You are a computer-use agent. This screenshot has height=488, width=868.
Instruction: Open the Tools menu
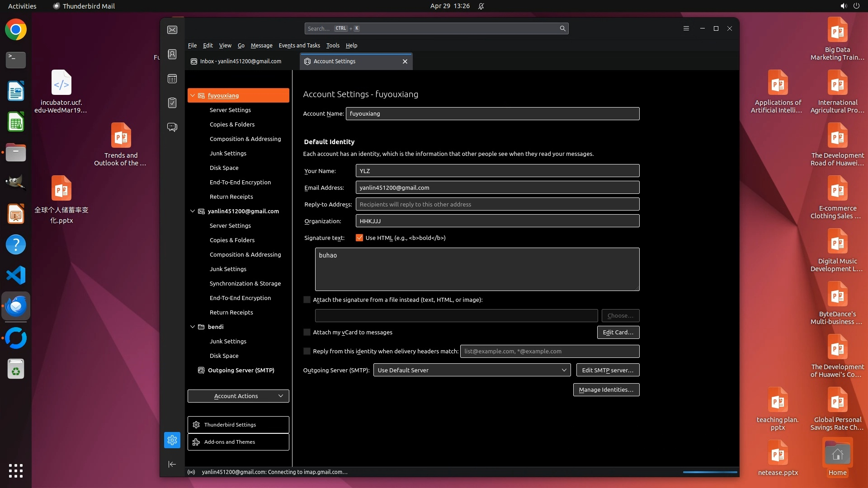(x=332, y=45)
